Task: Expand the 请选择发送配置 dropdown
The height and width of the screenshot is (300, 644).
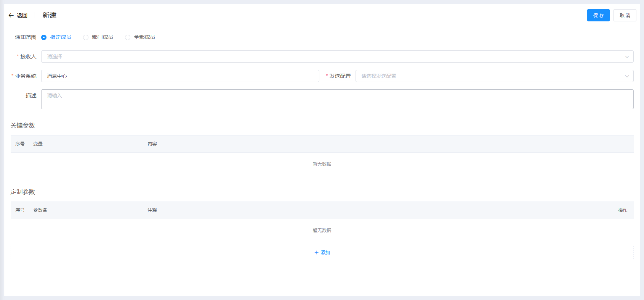Action: coord(488,76)
